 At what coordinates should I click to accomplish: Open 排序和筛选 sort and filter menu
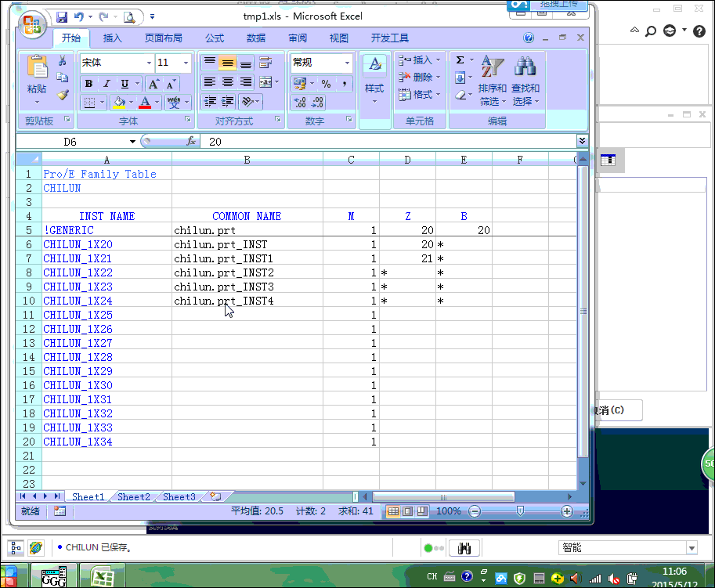[493, 81]
